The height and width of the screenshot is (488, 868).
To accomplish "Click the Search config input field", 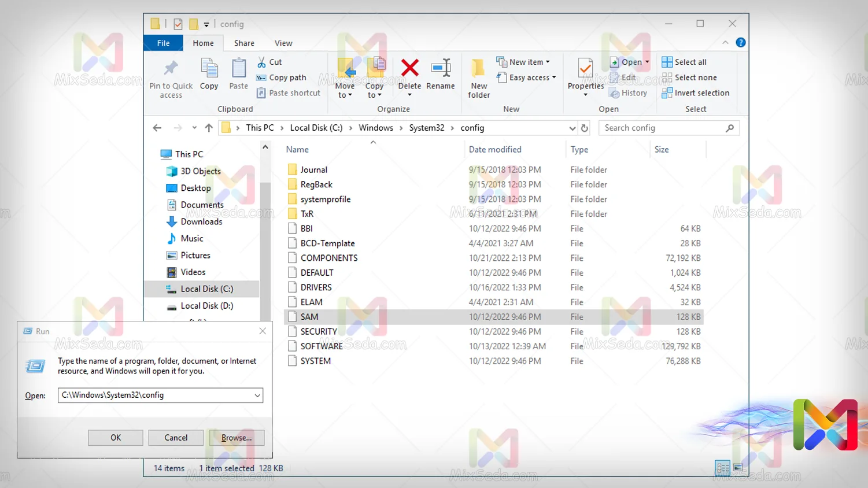I will coord(662,128).
